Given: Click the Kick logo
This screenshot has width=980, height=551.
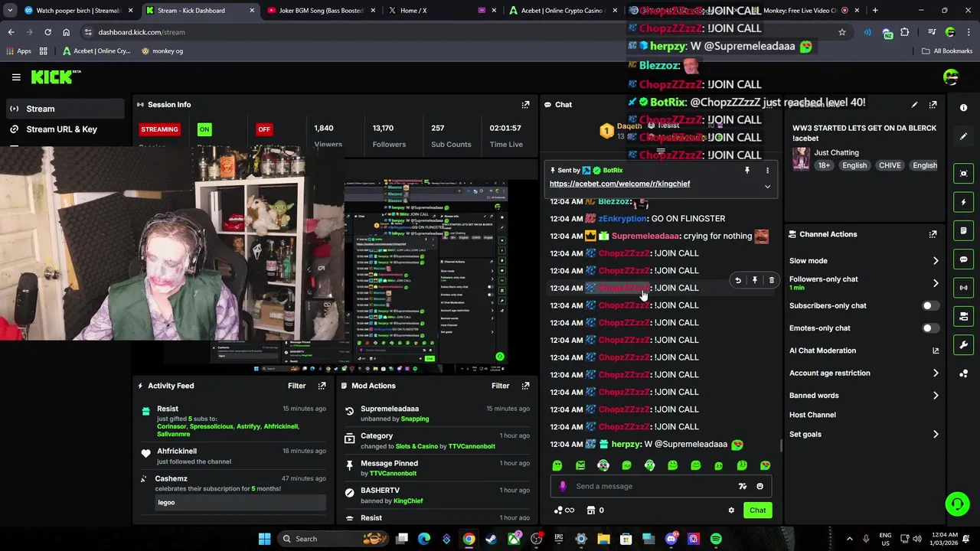Looking at the screenshot, I should pos(55,77).
